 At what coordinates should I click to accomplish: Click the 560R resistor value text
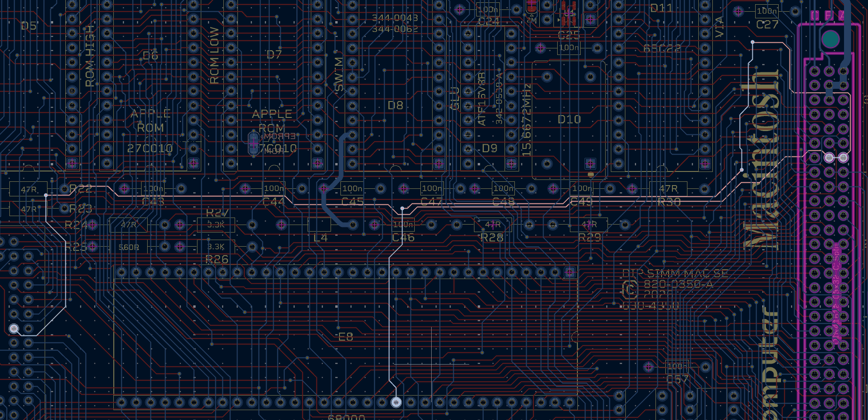tap(129, 247)
